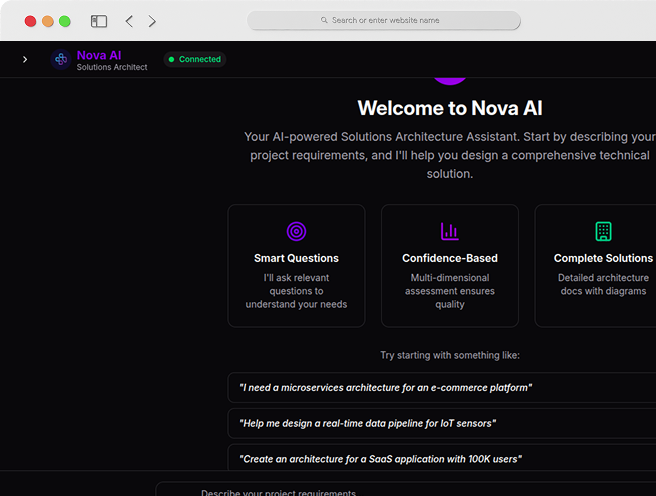This screenshot has height=496, width=656.
Task: Click the red close window button
Action: tap(30, 21)
